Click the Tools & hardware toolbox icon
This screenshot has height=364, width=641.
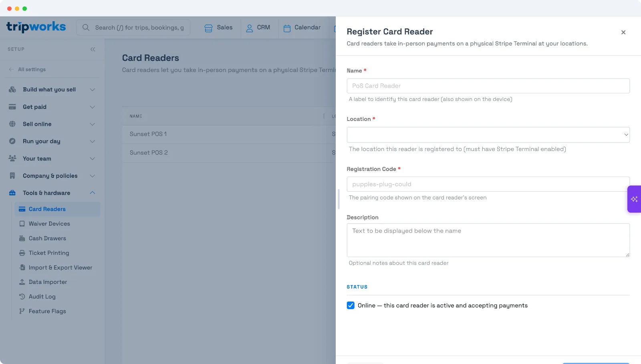point(12,193)
